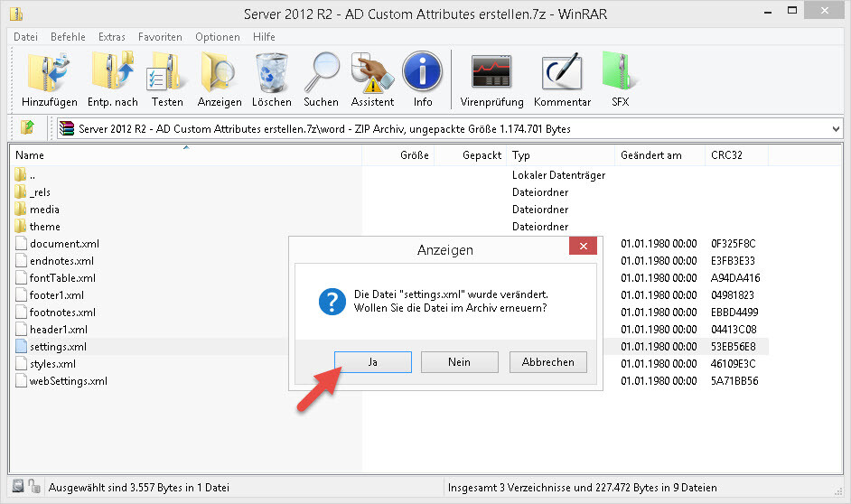The height and width of the screenshot is (504, 851).
Task: Open the Suchen search tool
Action: click(321, 79)
